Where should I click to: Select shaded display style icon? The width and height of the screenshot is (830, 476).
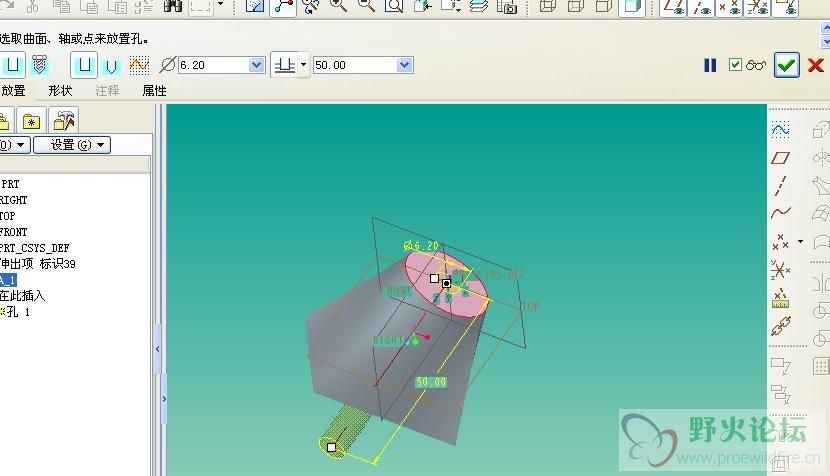[631, 6]
